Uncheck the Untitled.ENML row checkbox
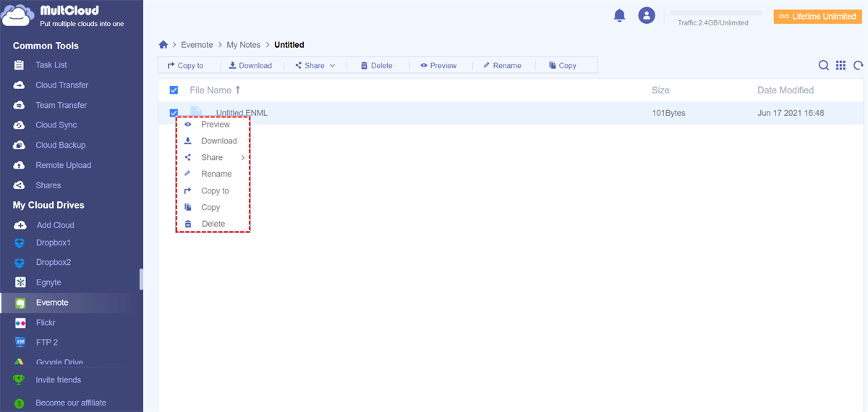 pos(174,113)
